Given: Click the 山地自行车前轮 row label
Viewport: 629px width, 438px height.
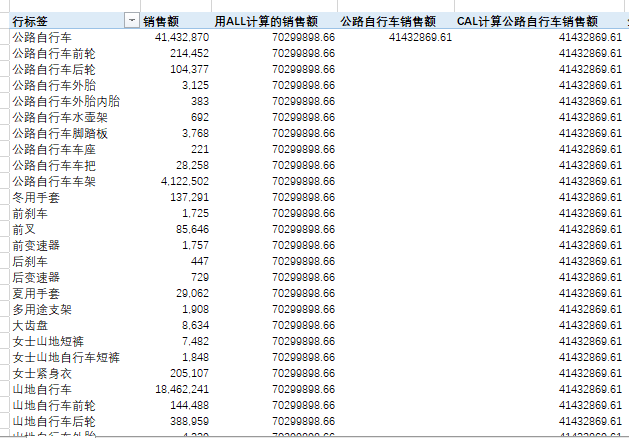Looking at the screenshot, I should [54, 406].
